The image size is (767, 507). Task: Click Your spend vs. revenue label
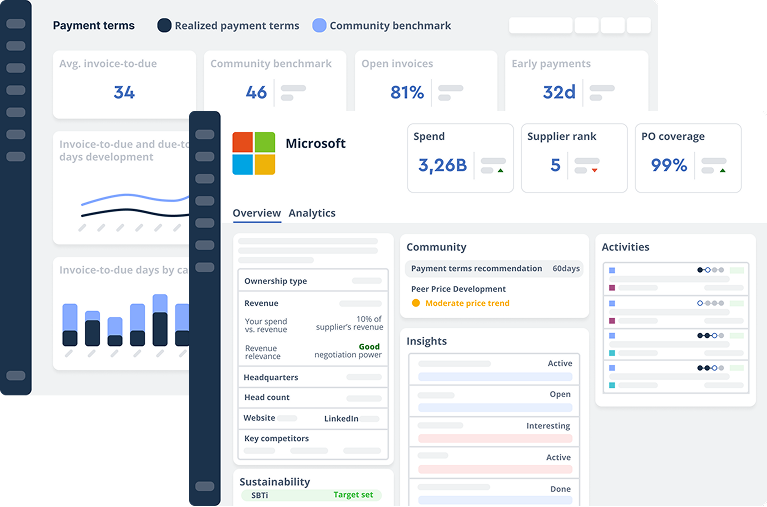pyautogui.click(x=266, y=325)
